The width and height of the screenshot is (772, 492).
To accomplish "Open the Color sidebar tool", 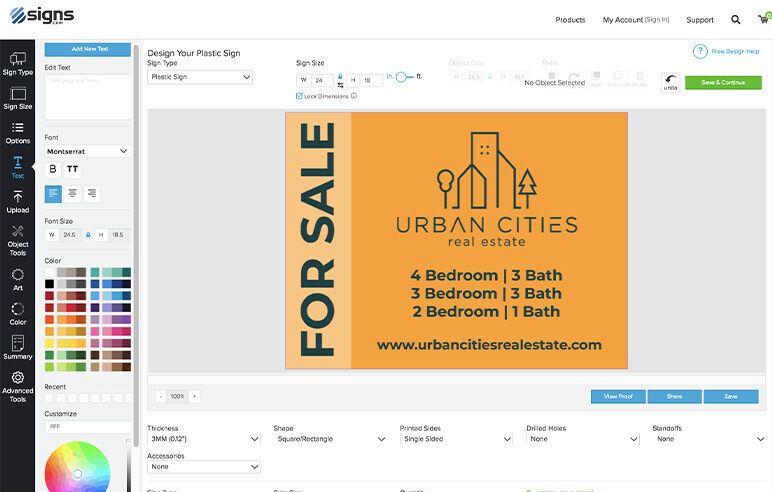I will [18, 314].
